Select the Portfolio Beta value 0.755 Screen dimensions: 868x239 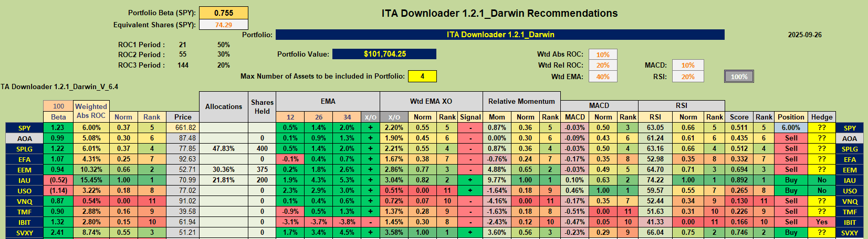click(x=224, y=13)
